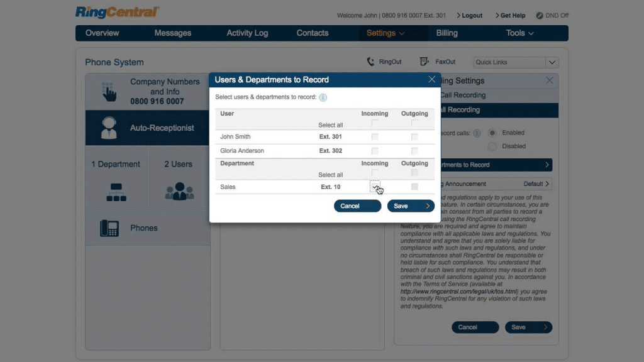Expand the Tools menu
Screen dimensions: 644x362
click(519, 33)
